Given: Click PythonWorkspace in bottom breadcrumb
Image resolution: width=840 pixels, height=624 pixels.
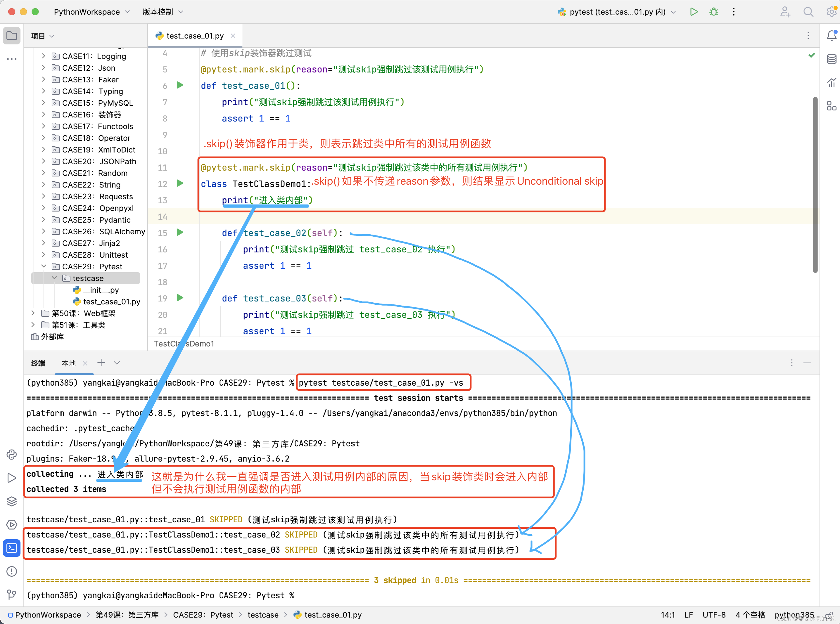Looking at the screenshot, I should click(x=48, y=615).
